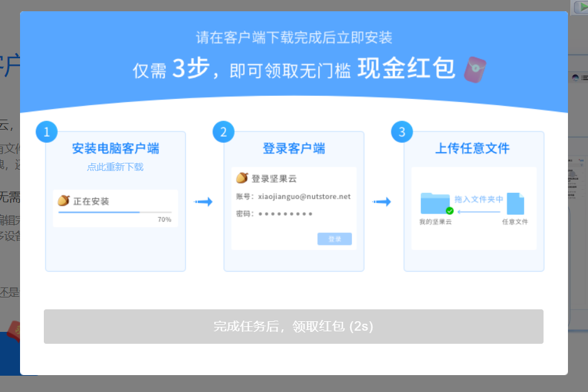Click the 上传任意文件 heading
The height and width of the screenshot is (392, 588).
tap(473, 148)
